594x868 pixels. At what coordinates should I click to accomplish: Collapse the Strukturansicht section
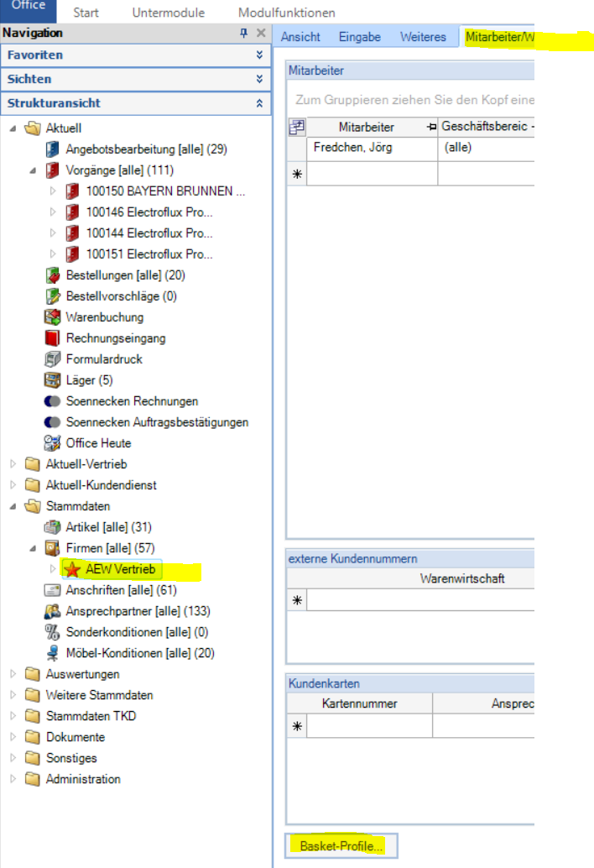point(259,103)
